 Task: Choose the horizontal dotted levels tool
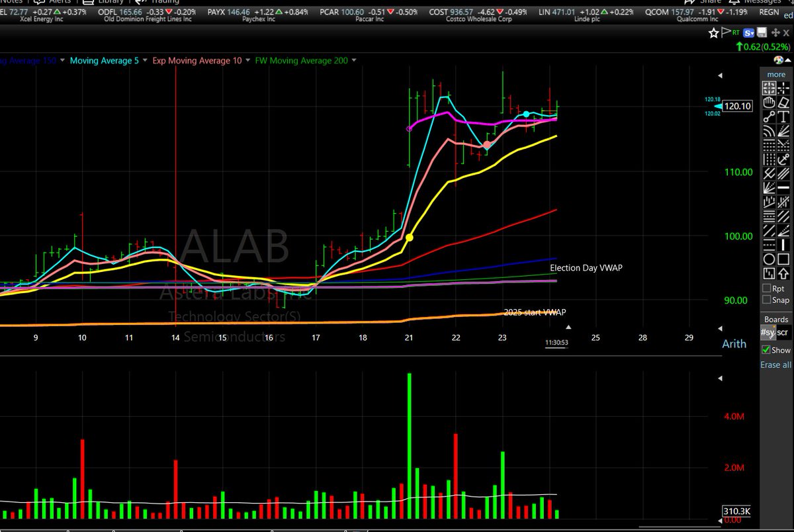(x=769, y=146)
